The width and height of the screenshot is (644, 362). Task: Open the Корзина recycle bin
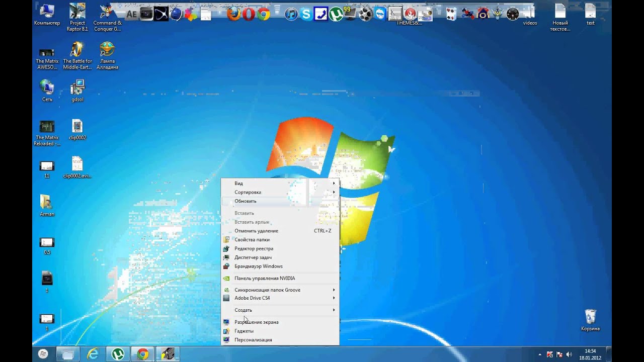click(x=590, y=320)
